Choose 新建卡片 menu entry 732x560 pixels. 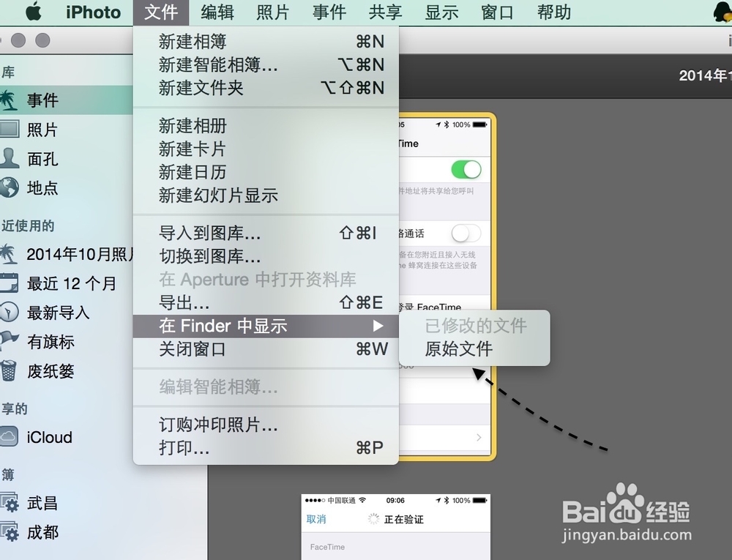pos(266,149)
